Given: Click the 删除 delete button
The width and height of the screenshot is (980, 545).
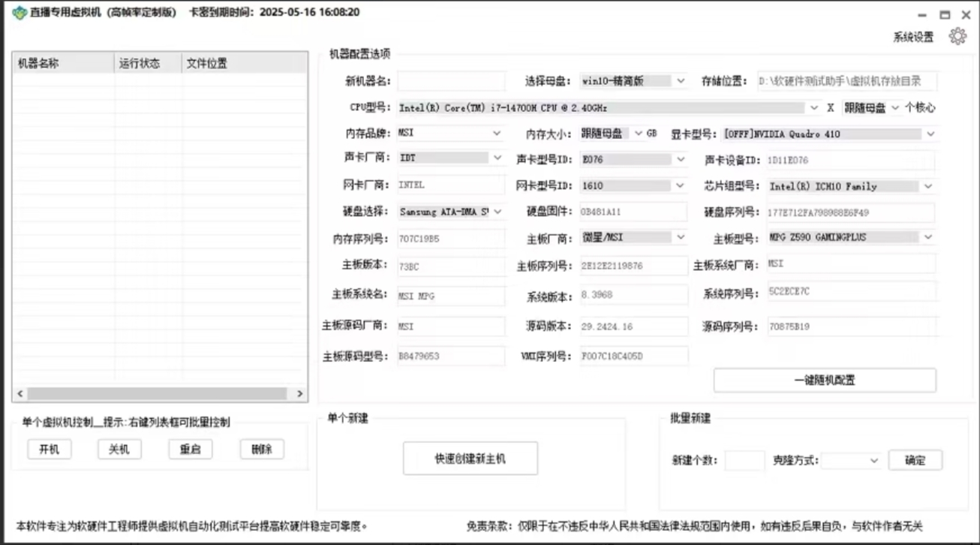Looking at the screenshot, I should coord(262,450).
